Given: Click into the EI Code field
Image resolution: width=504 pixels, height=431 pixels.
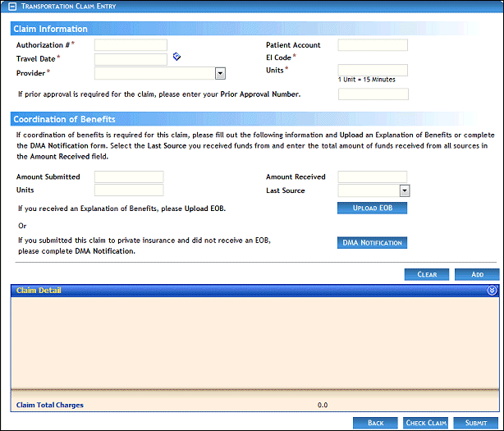Looking at the screenshot, I should pyautogui.click(x=373, y=57).
